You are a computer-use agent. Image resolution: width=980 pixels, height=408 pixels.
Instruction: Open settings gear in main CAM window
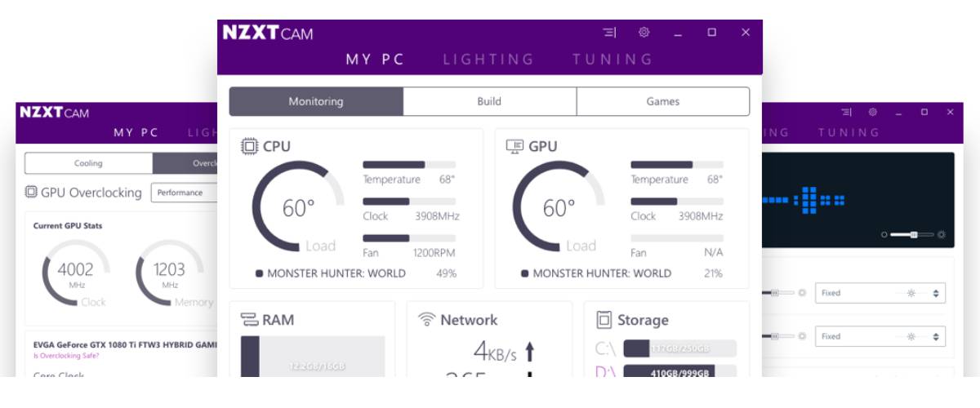point(644,33)
